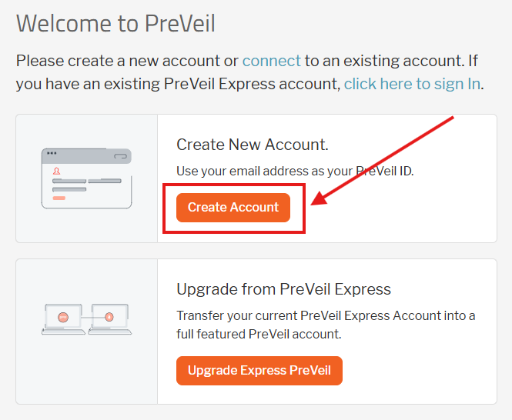
Task: Click the red user avatar icon in illustration
Action: pyautogui.click(x=57, y=172)
